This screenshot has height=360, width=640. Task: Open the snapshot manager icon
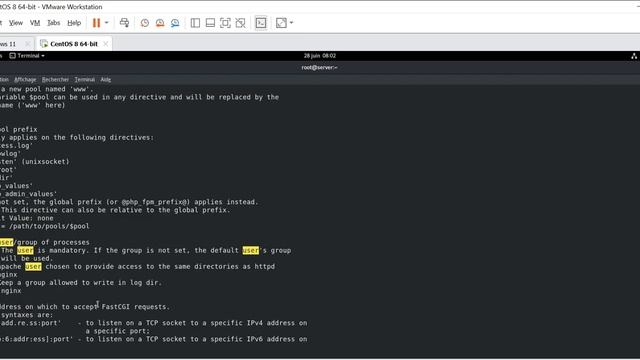coord(175,23)
